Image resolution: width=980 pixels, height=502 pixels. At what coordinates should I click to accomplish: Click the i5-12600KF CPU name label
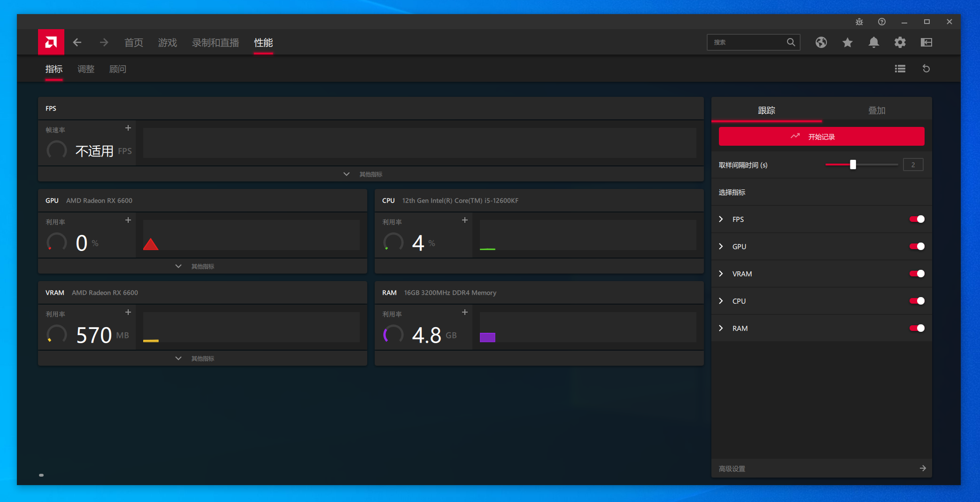pos(460,201)
